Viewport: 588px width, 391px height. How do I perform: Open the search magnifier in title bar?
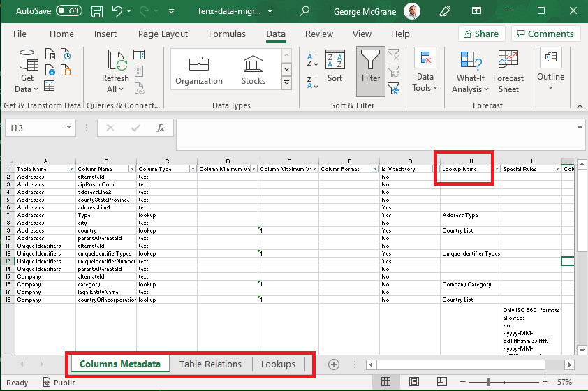(x=304, y=11)
